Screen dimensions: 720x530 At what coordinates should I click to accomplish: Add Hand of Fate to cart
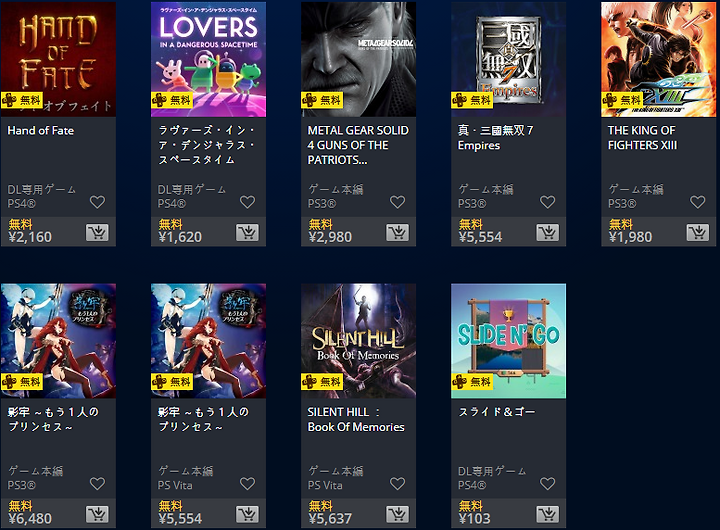pyautogui.click(x=97, y=233)
